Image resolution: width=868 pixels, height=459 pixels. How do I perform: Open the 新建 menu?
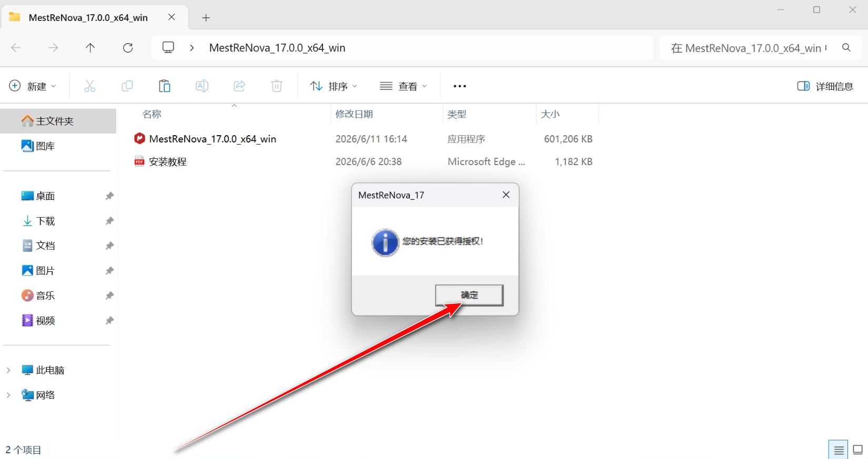33,86
